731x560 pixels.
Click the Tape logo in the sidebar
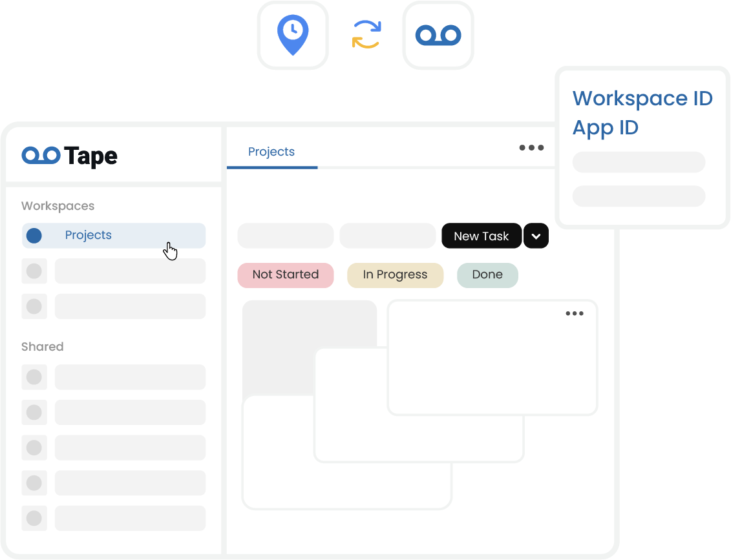tap(69, 155)
